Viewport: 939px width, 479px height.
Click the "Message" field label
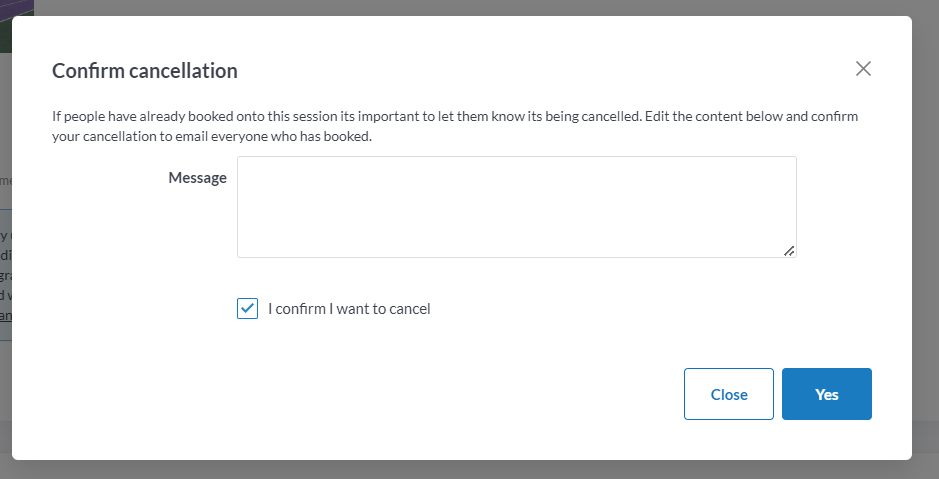(x=197, y=178)
